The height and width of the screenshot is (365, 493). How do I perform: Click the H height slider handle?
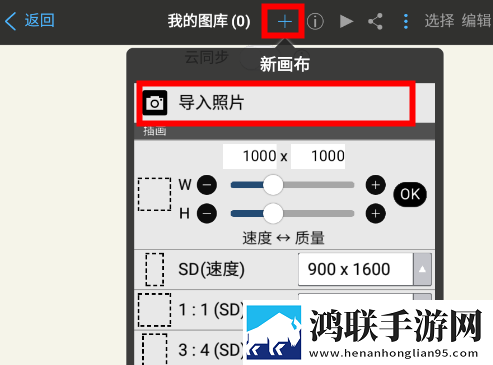pos(273,213)
